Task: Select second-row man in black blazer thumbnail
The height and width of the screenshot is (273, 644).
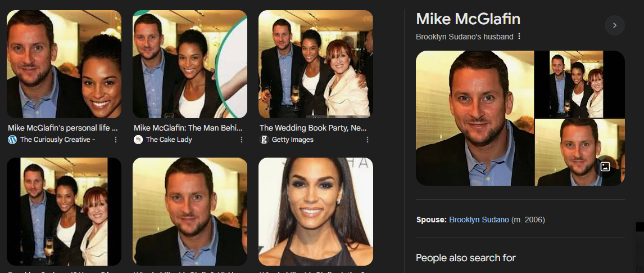Action: (190, 211)
